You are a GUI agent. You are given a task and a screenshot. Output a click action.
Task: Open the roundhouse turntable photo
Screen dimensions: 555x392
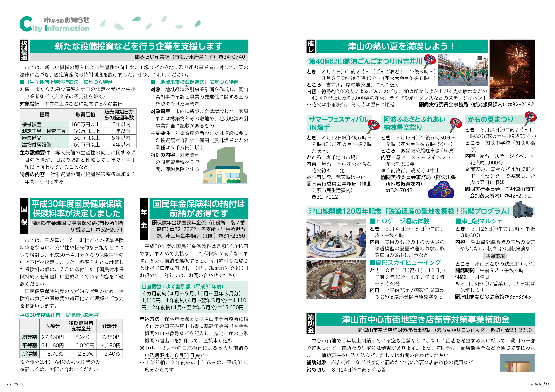coord(336,280)
